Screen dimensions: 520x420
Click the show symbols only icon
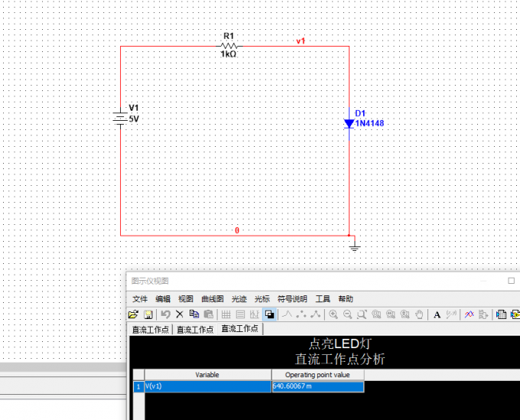point(301,314)
